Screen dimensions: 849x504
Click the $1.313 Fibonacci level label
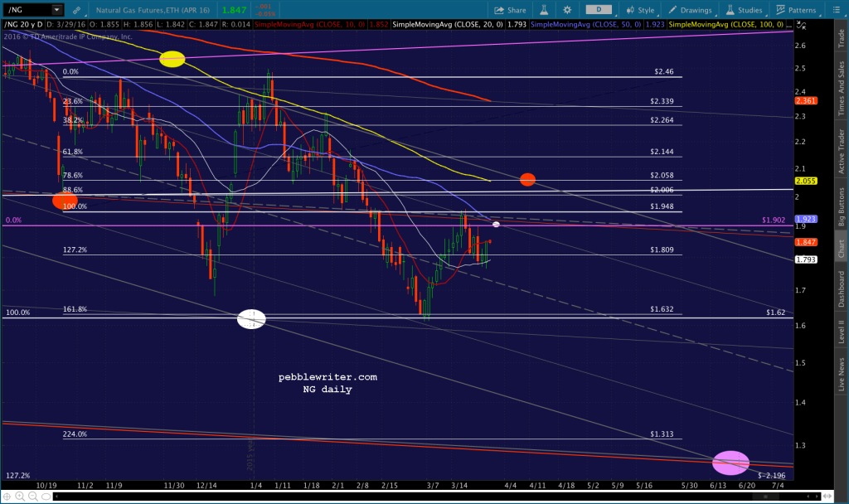pos(662,434)
